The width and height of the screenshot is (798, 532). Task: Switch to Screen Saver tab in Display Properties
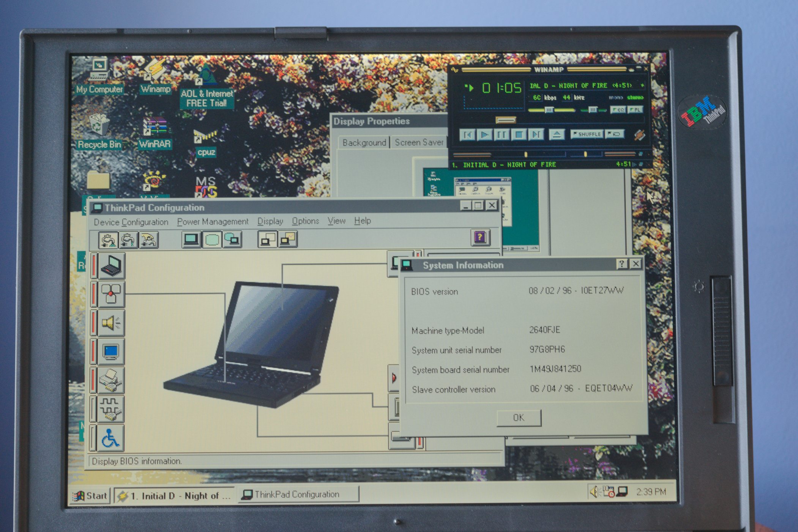(x=419, y=142)
